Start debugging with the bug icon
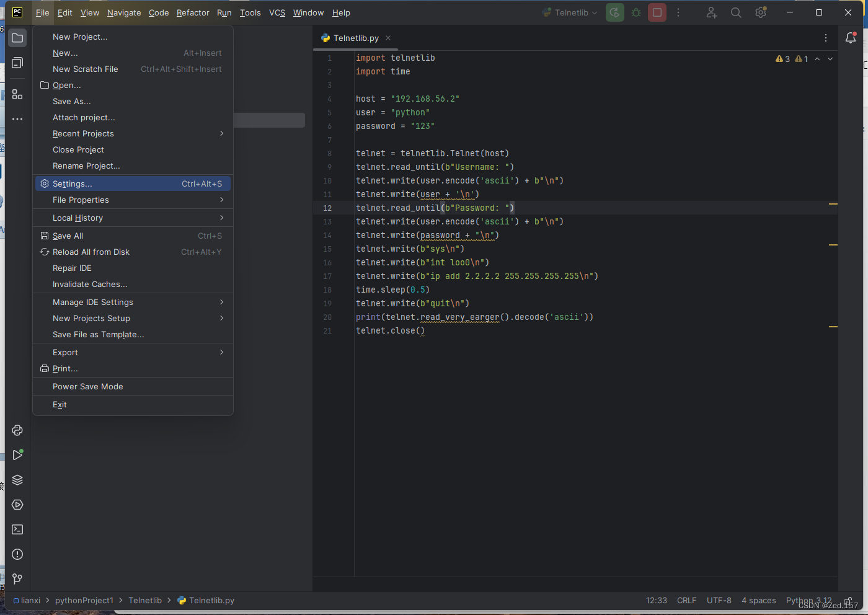The height and width of the screenshot is (615, 868). 635,12
